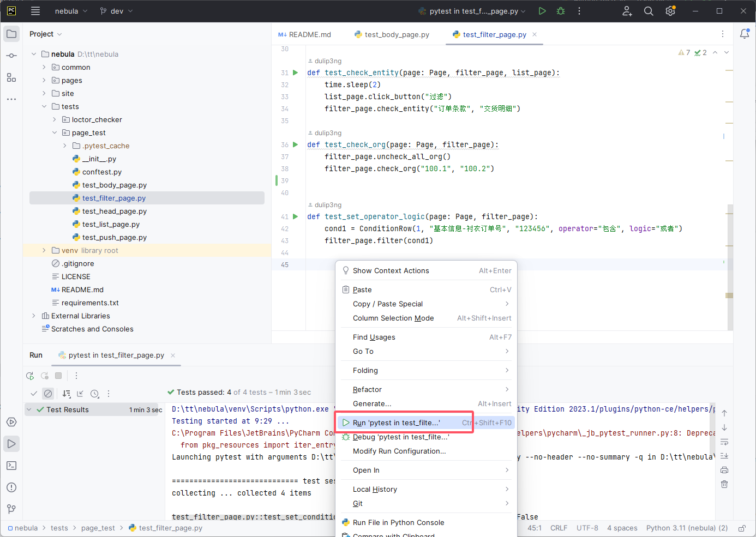Image resolution: width=756 pixels, height=537 pixels.
Task: Click CRLF line separator in status bar
Action: 559,528
